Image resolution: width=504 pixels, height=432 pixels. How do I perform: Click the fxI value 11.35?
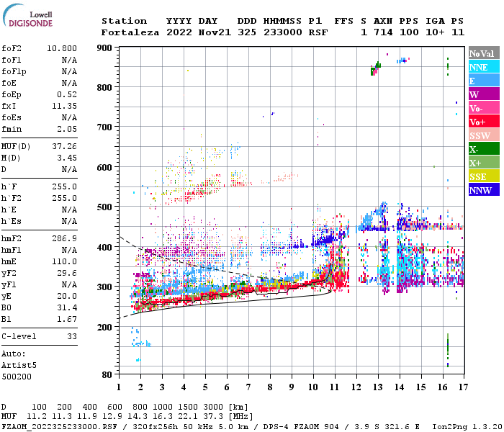pos(64,106)
